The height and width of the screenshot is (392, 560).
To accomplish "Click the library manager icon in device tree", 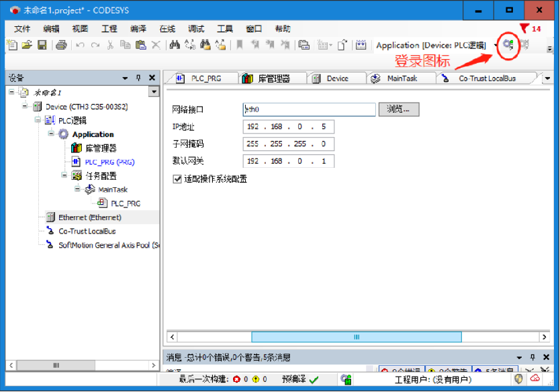I will [77, 148].
